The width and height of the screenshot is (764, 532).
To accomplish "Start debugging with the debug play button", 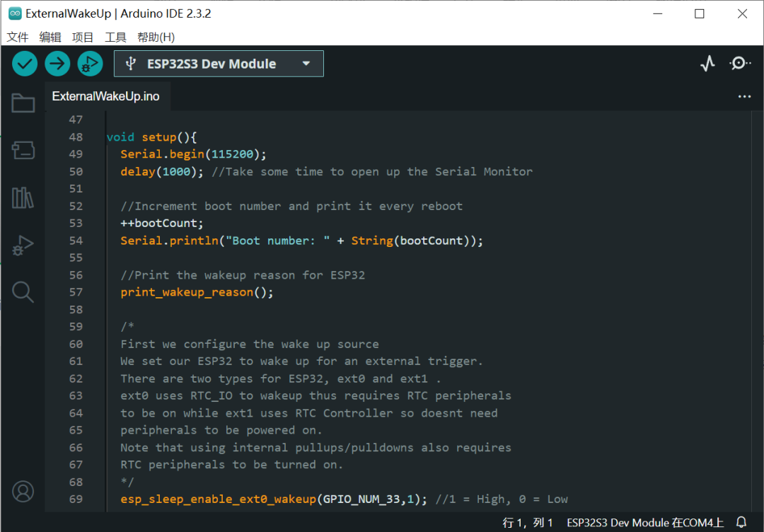I will click(x=90, y=64).
